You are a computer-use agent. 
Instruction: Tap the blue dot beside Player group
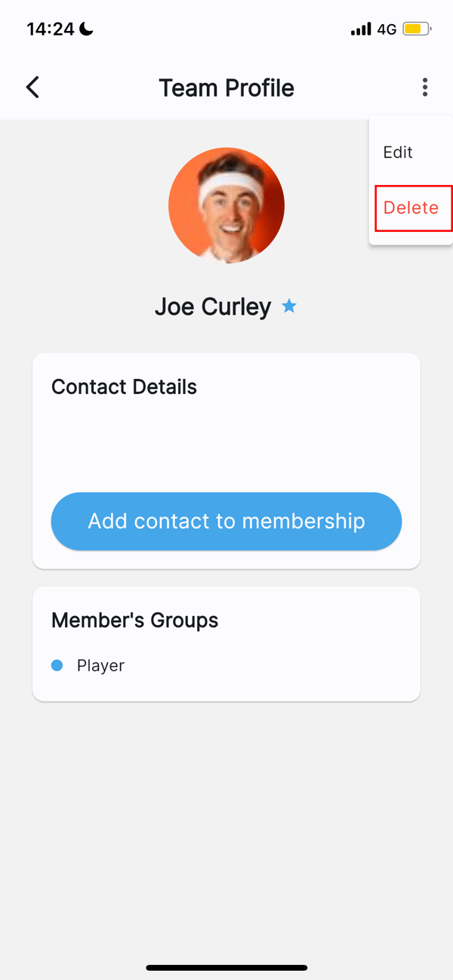[57, 665]
